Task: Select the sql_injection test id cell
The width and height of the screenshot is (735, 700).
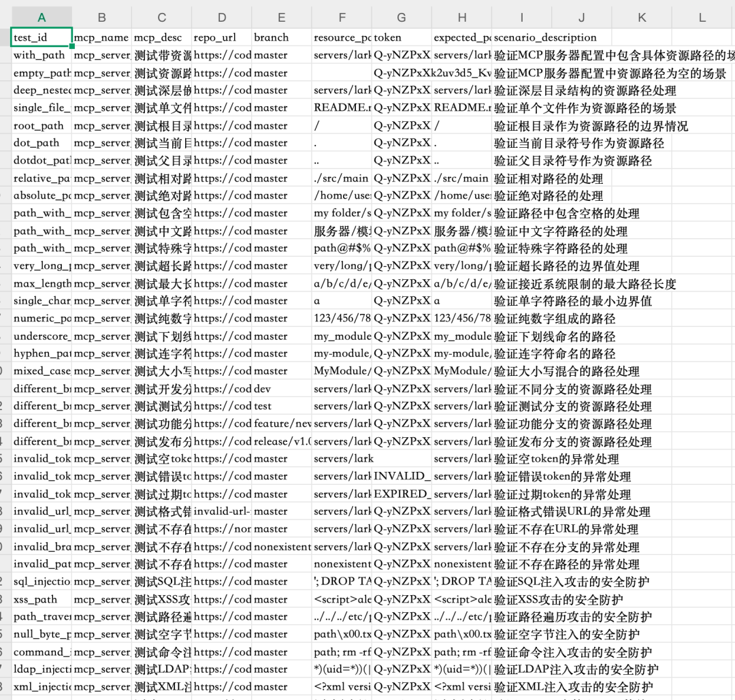Action: coord(42,582)
